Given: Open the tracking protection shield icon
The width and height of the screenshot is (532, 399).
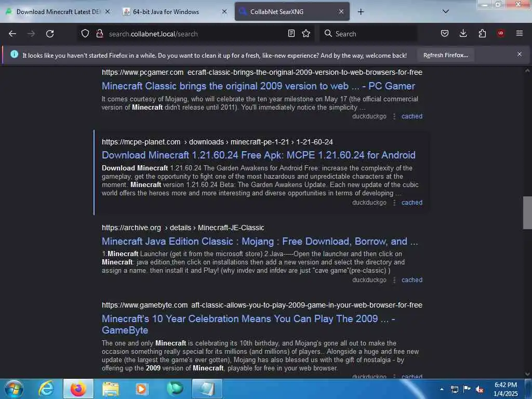Looking at the screenshot, I should [85, 34].
